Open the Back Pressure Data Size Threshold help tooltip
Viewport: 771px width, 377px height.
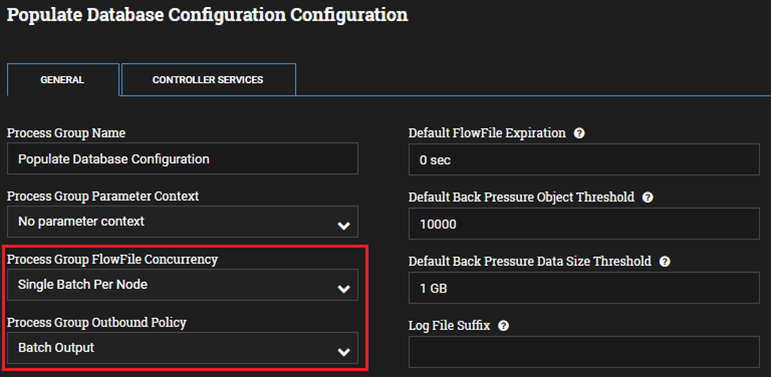(665, 261)
